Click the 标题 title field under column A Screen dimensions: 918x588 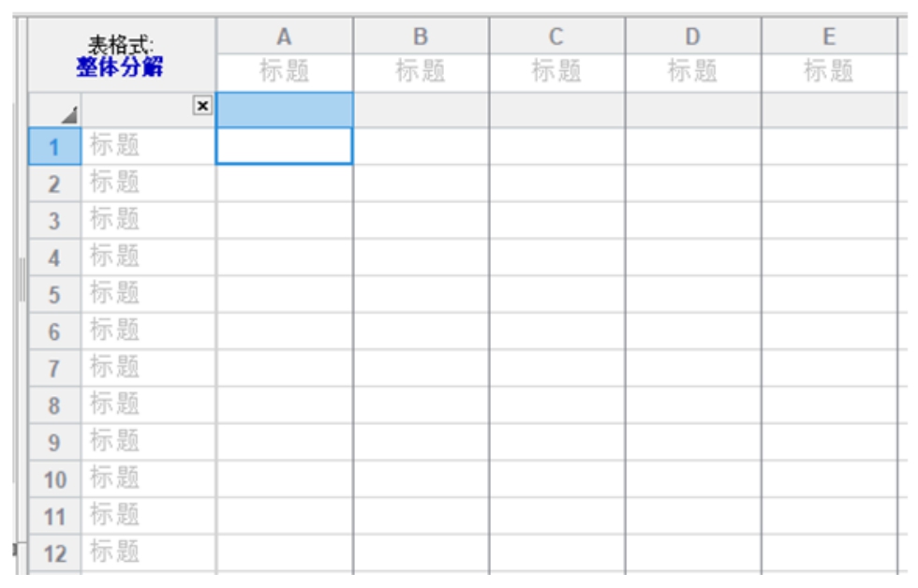click(285, 72)
